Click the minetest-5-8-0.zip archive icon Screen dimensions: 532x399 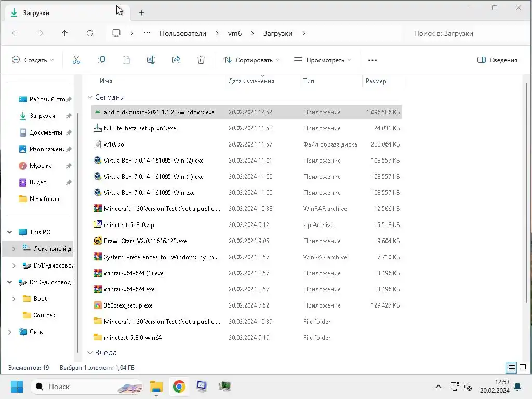point(97,224)
